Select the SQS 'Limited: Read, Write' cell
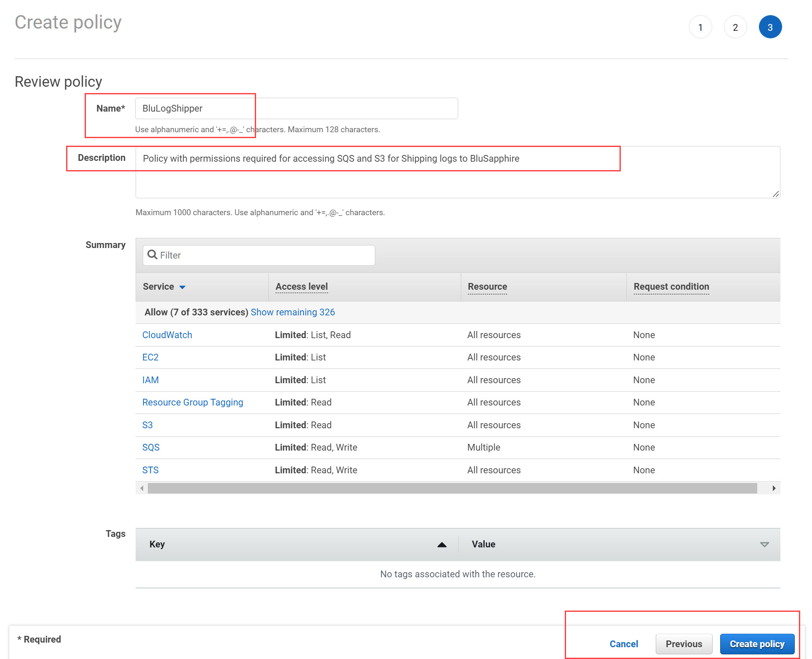This screenshot has width=812, height=659. [316, 447]
